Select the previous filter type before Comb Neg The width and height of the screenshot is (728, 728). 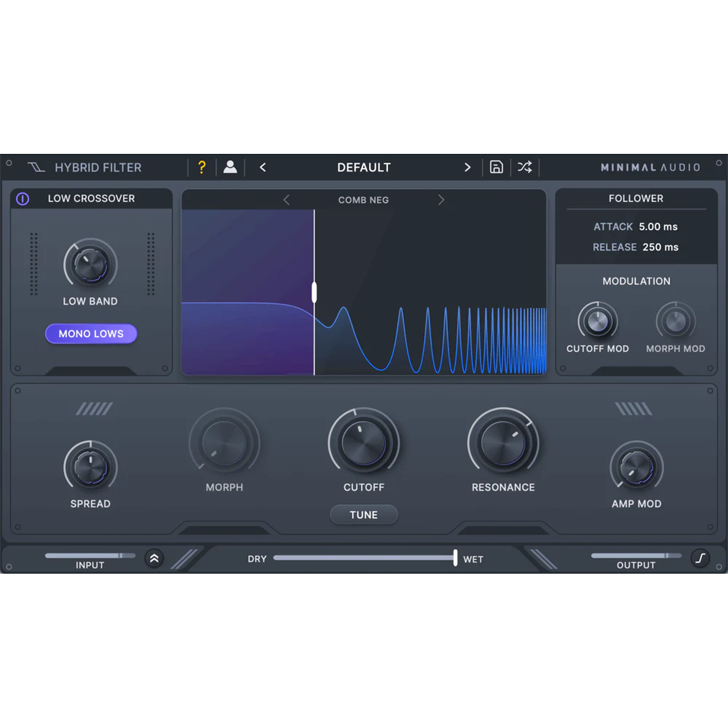coord(287,200)
